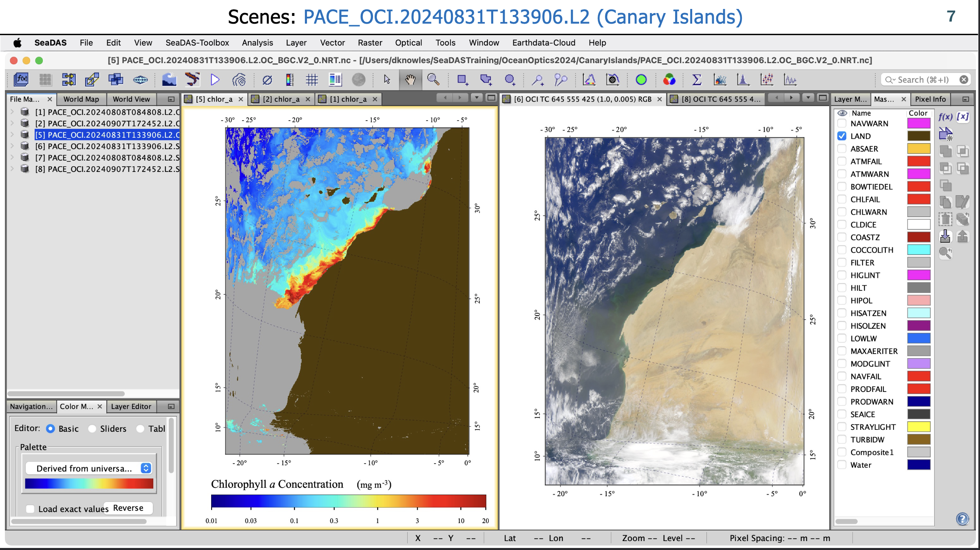The width and height of the screenshot is (980, 550).
Task: Check the Load exact values box
Action: [30, 508]
